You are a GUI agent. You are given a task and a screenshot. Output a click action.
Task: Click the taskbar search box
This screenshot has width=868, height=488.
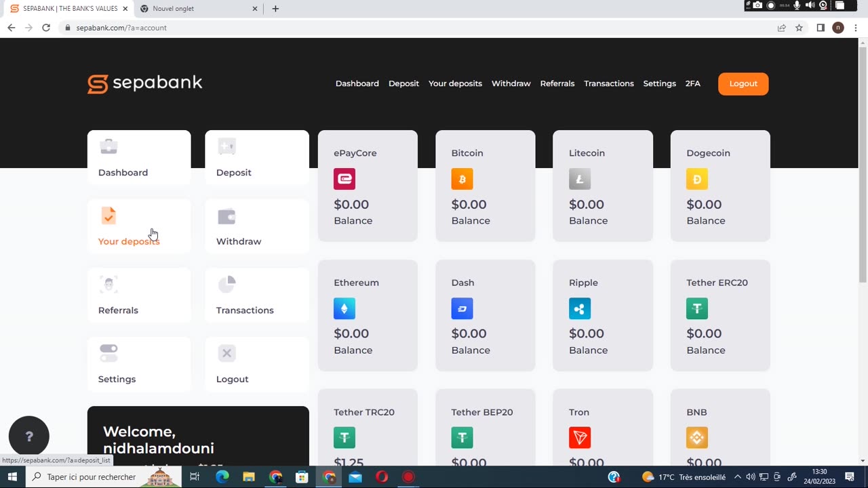[x=103, y=476]
